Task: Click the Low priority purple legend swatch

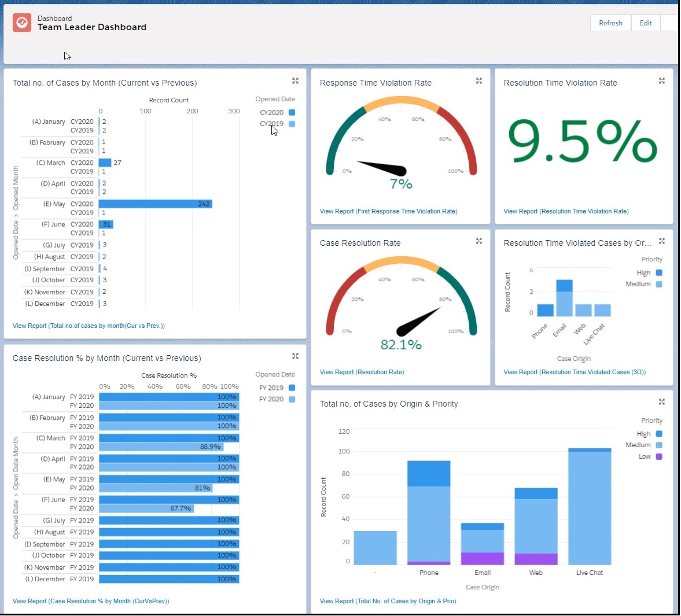Action: tap(659, 457)
